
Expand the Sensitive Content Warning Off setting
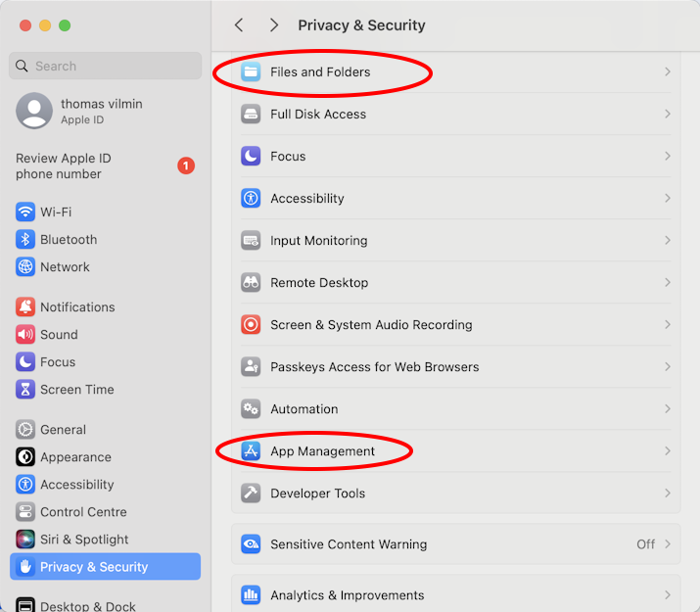[667, 544]
